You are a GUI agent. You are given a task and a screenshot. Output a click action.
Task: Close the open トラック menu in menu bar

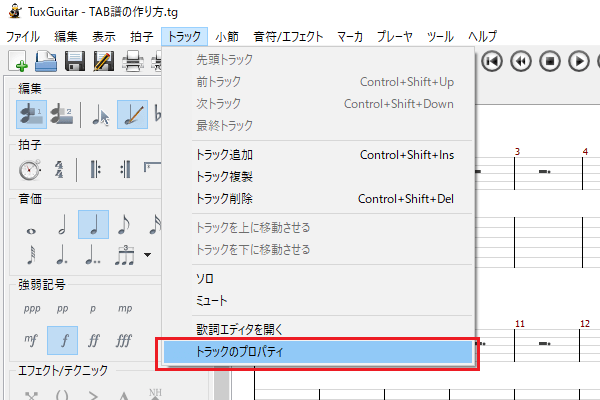184,37
